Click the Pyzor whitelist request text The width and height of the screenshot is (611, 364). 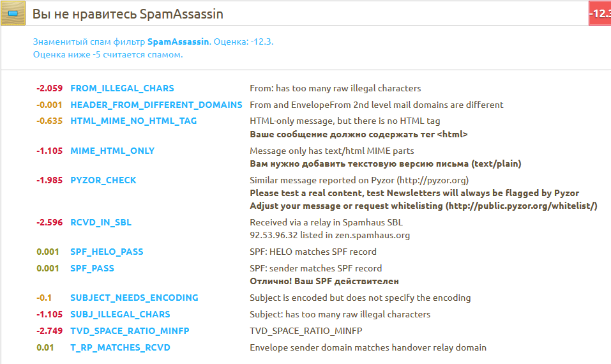tap(423, 206)
